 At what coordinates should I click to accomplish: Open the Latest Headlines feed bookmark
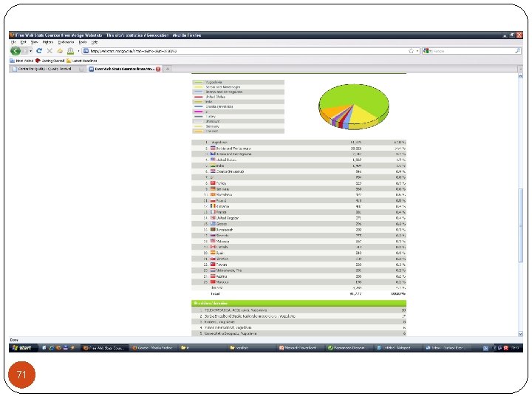pos(82,61)
